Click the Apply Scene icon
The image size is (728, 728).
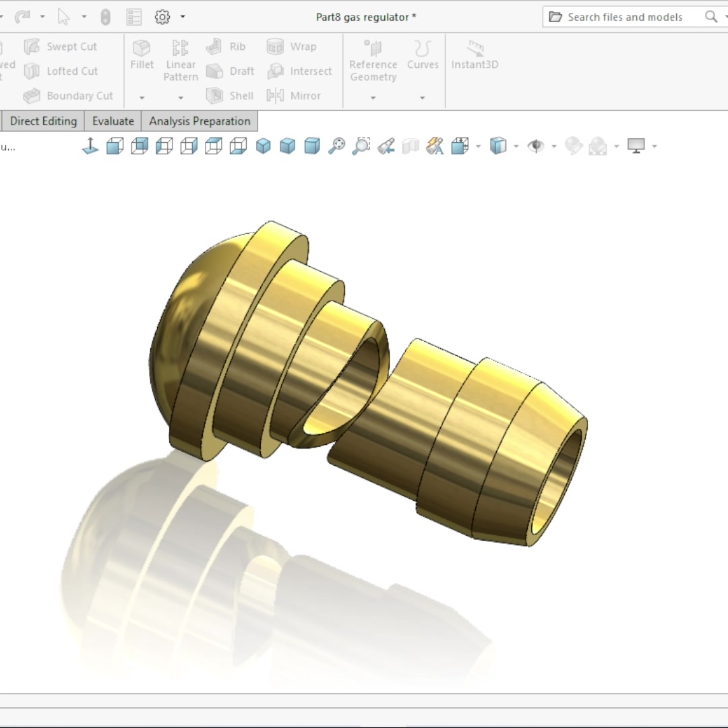pos(597,146)
